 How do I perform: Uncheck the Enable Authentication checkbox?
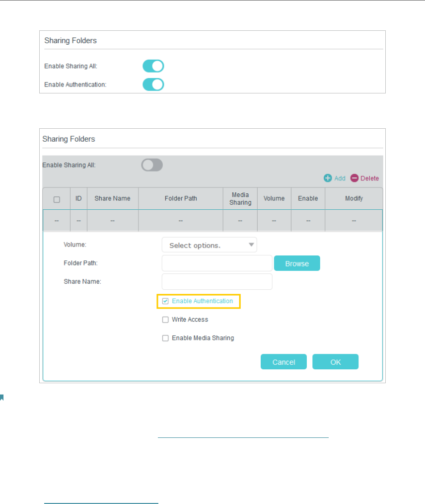click(165, 301)
